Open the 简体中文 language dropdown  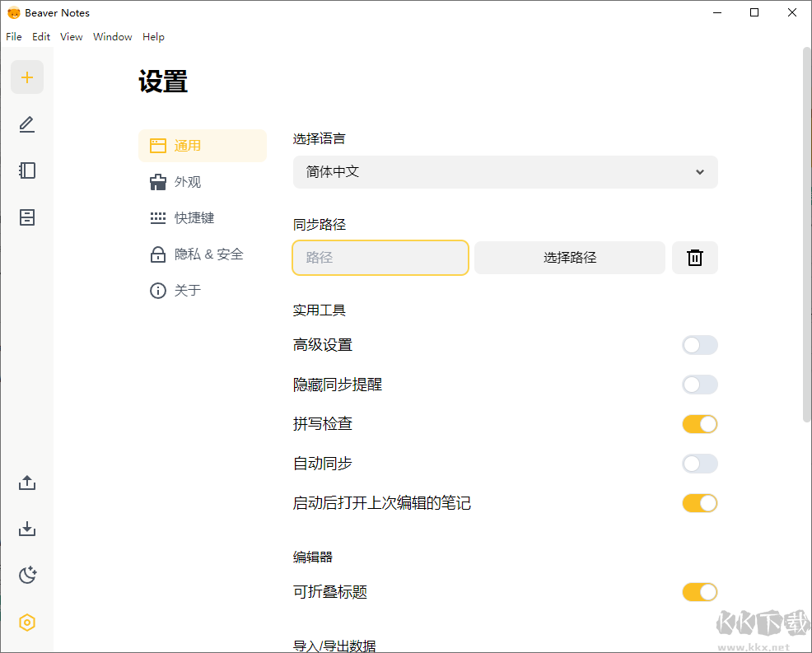505,172
